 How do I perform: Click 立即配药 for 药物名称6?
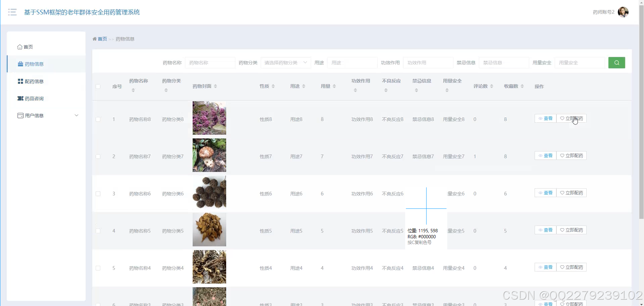click(572, 193)
